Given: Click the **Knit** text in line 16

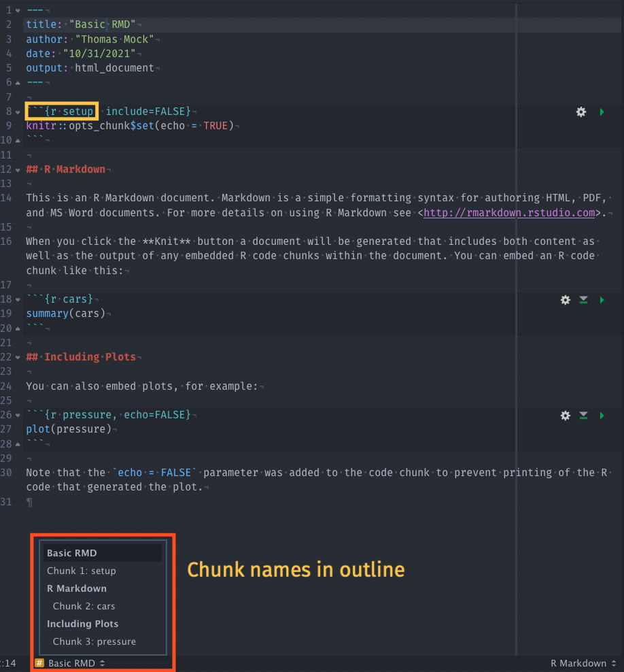Looking at the screenshot, I should pyautogui.click(x=167, y=241).
